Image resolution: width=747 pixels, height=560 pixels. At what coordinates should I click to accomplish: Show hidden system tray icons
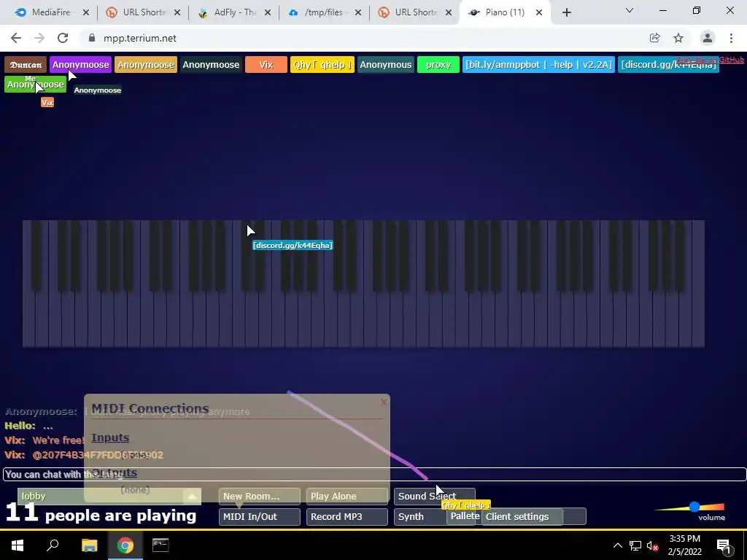(617, 545)
